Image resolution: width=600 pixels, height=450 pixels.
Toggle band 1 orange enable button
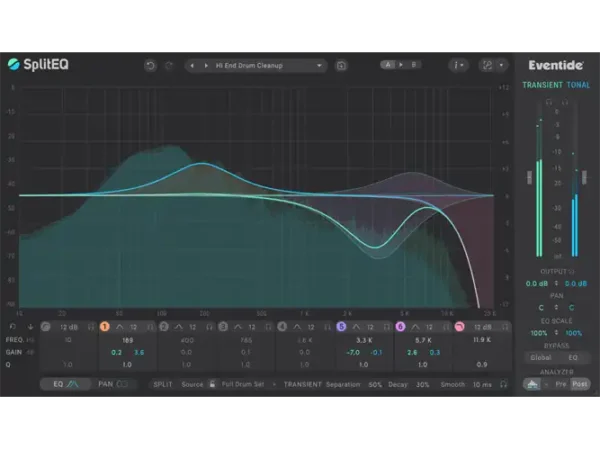pos(104,327)
